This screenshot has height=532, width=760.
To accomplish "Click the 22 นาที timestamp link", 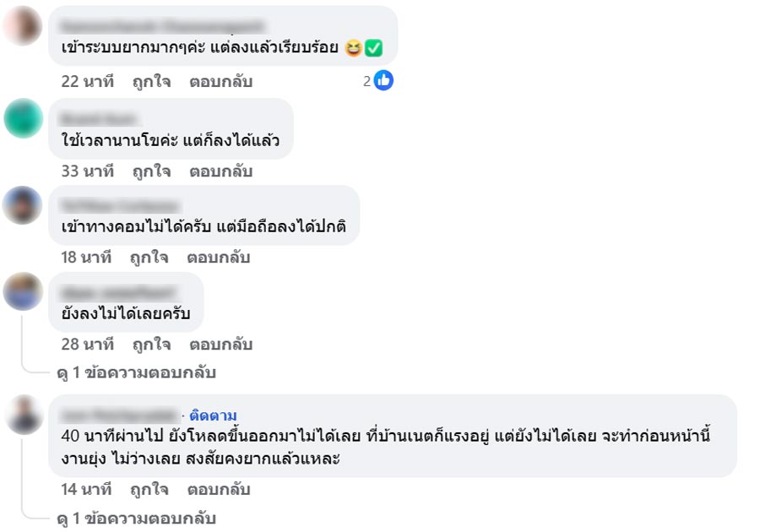I will [x=87, y=82].
